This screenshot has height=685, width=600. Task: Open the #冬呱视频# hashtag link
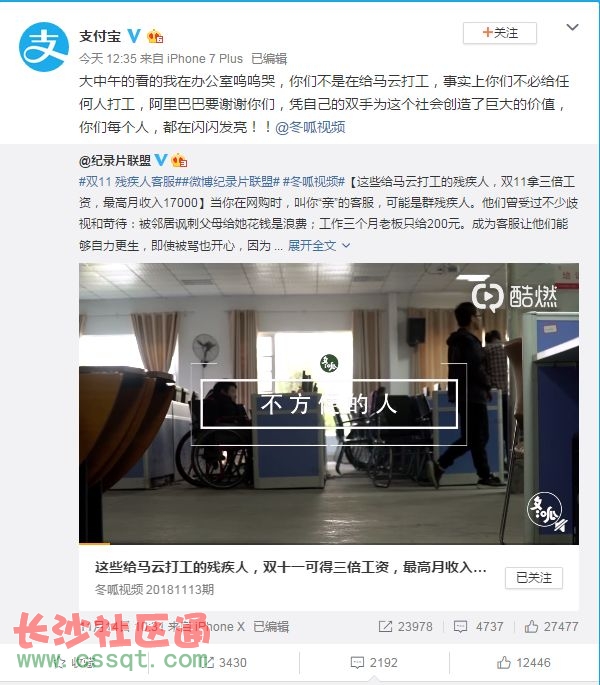(x=314, y=181)
